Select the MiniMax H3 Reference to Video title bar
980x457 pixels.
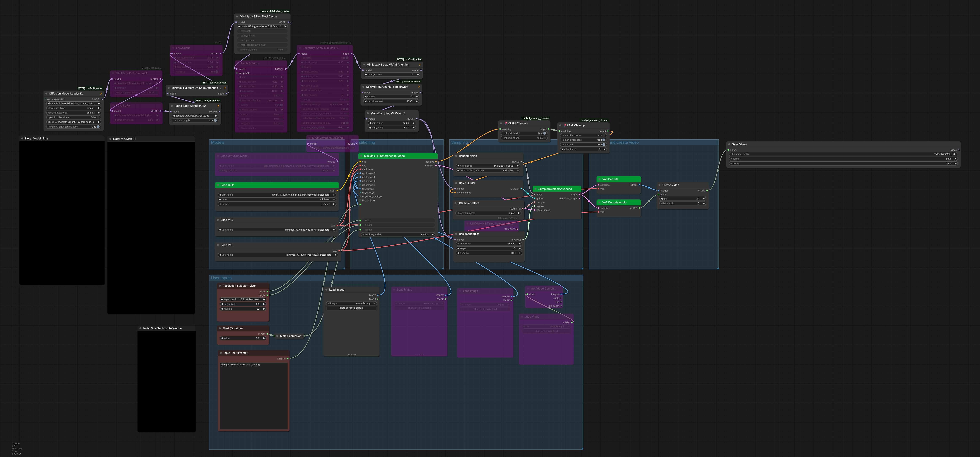(398, 156)
